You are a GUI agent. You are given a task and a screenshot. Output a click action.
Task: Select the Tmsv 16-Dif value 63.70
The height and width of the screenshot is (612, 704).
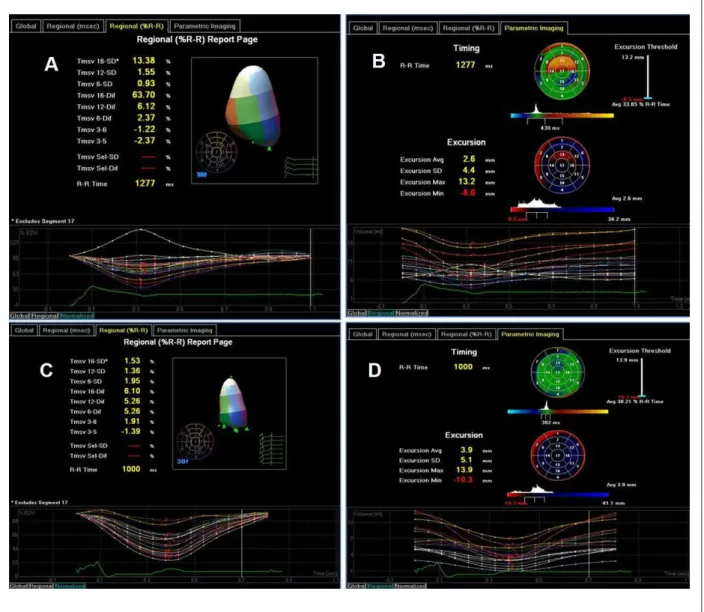point(144,95)
